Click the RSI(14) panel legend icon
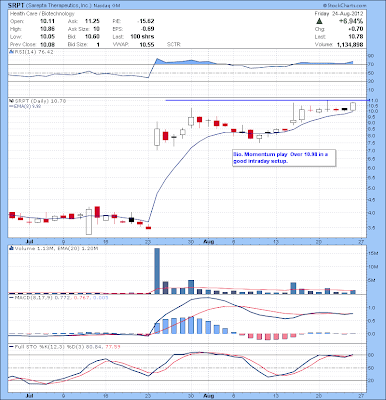 11,52
